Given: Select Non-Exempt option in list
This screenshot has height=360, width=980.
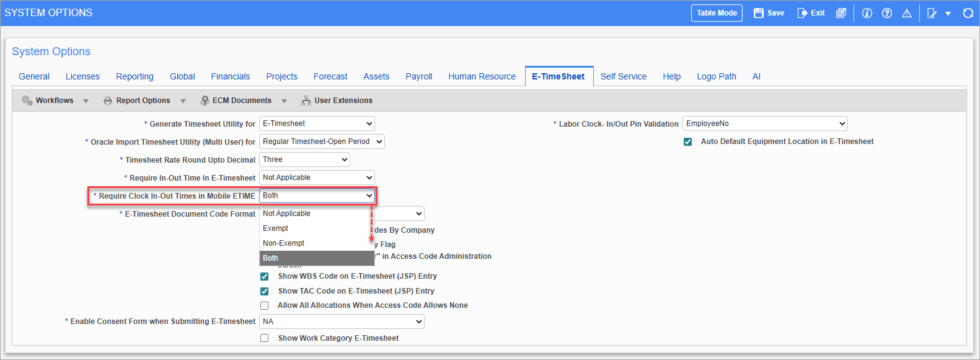Looking at the screenshot, I should point(317,243).
